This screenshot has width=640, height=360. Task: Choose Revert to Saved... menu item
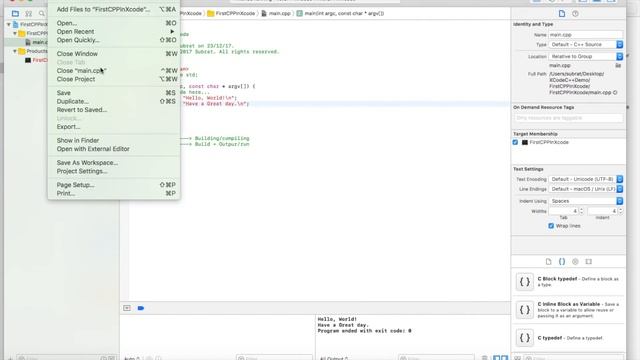(x=114, y=110)
